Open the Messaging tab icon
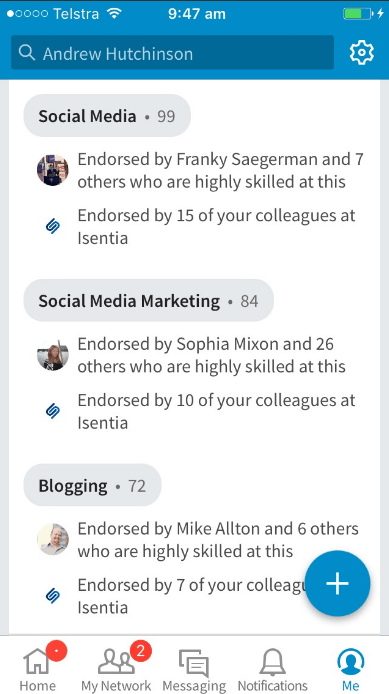 pos(194,667)
